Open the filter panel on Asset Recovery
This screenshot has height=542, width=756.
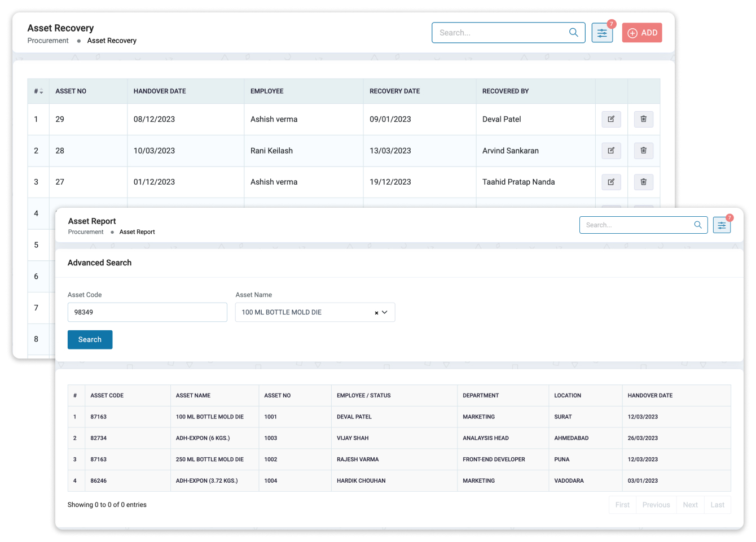602,32
